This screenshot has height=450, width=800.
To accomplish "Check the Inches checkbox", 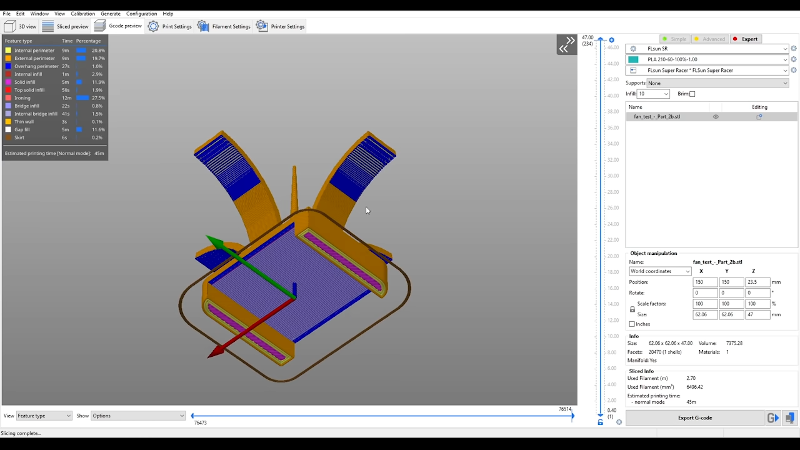I will pos(631,324).
